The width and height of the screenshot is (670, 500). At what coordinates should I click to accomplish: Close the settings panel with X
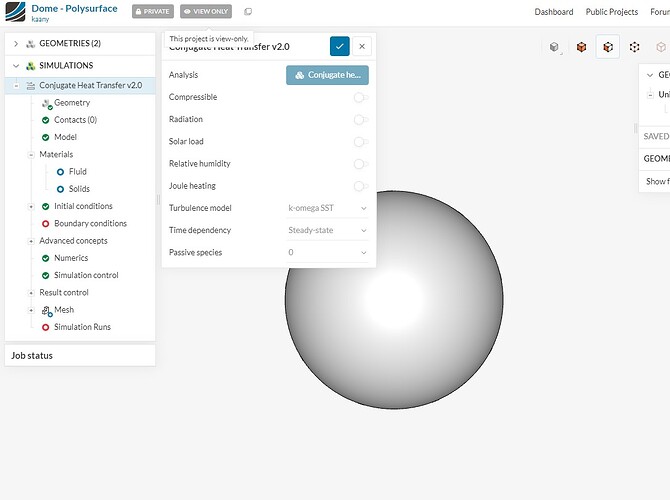point(362,46)
